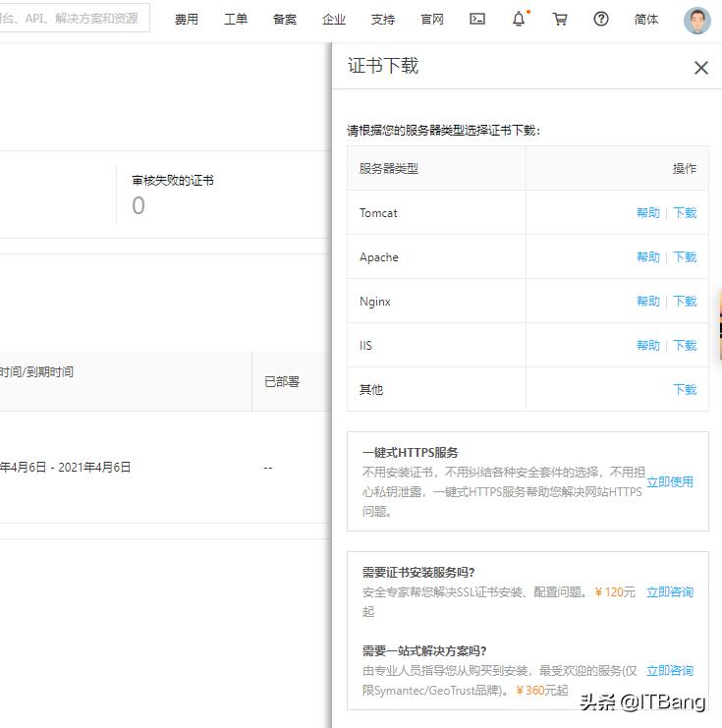Select the Nginx server type cell
Viewport: 722px width, 728px height.
[x=436, y=302]
